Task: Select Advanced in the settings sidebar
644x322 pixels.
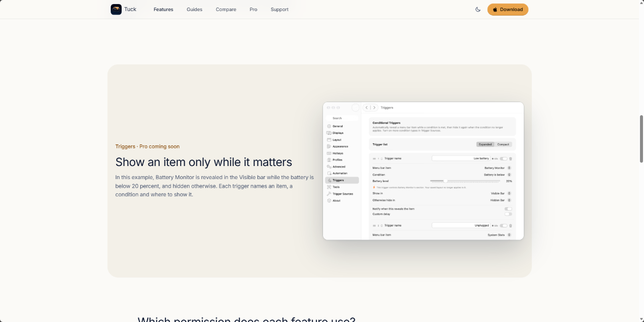Action: [336, 167]
